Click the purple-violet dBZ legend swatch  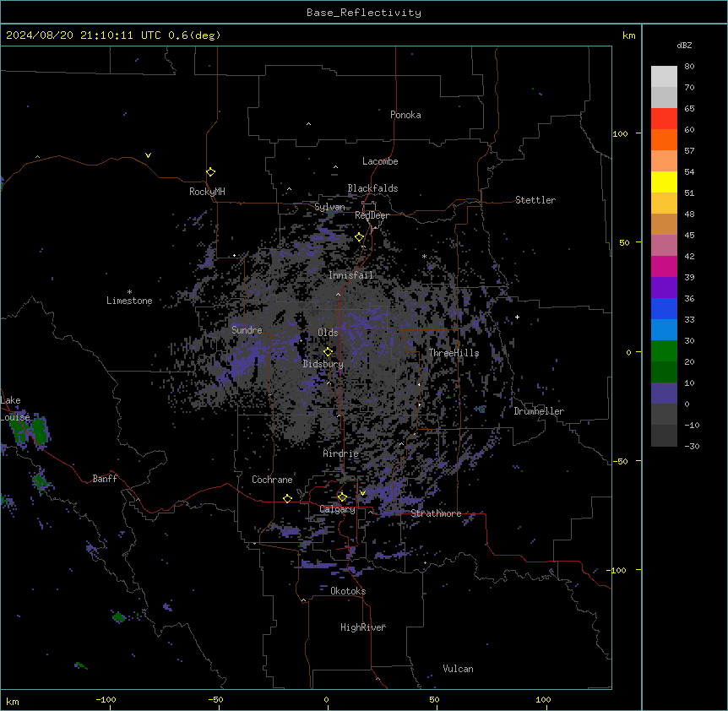click(664, 288)
